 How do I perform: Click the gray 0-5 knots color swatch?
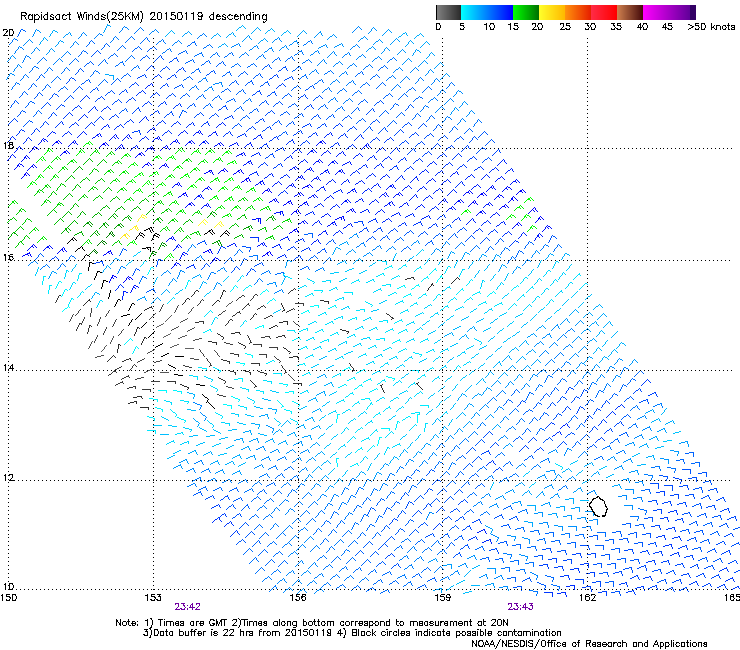pyautogui.click(x=448, y=12)
